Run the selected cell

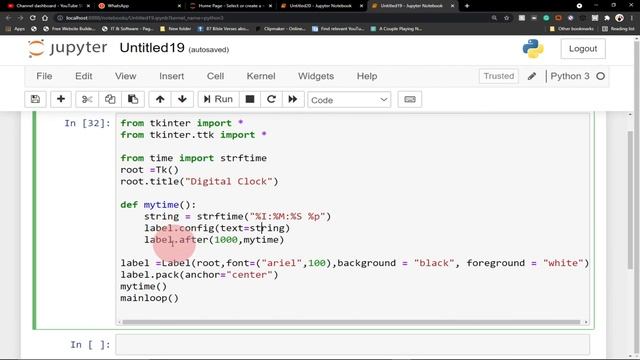coord(218,99)
